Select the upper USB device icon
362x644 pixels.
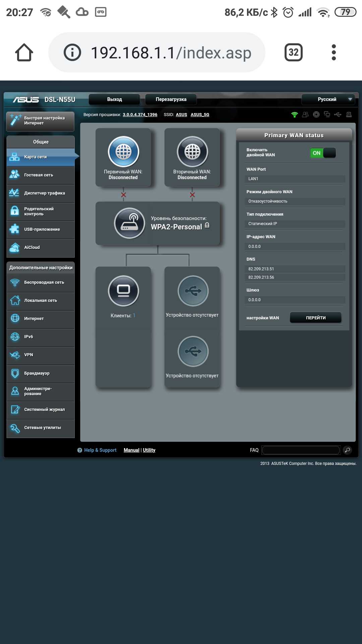(193, 291)
